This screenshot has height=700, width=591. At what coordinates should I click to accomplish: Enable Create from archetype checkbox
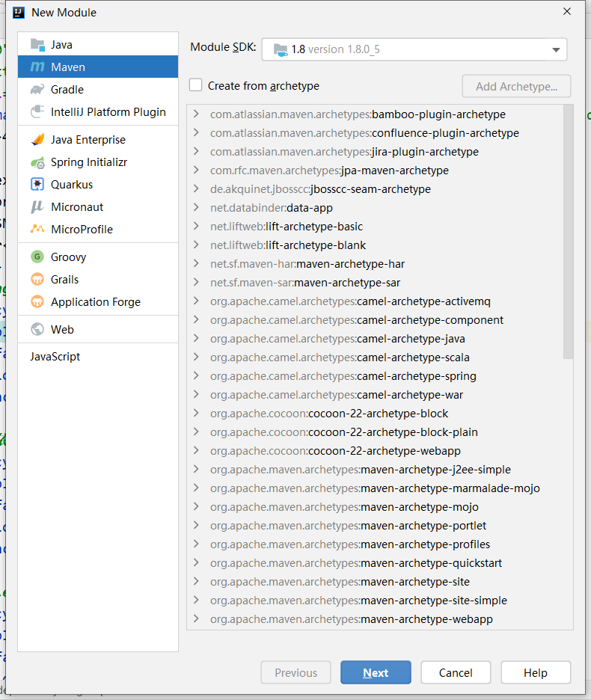(196, 85)
